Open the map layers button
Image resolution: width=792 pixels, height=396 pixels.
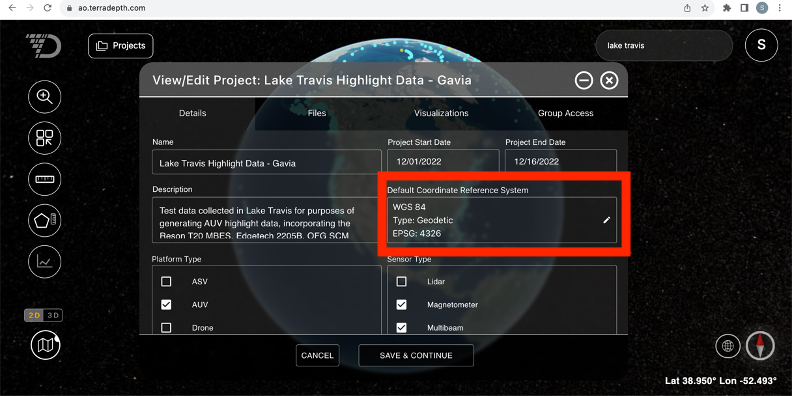[45, 345]
